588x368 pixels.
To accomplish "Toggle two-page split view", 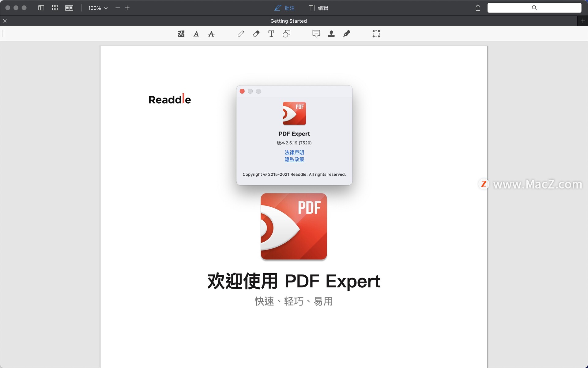I will pyautogui.click(x=69, y=8).
